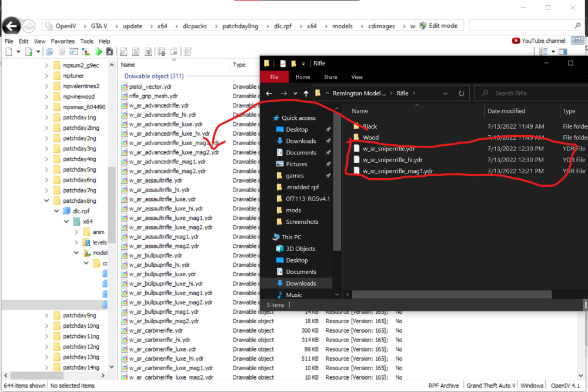Click Explorer forward arrow
Viewport: 588px width, 392px height.
click(x=284, y=93)
